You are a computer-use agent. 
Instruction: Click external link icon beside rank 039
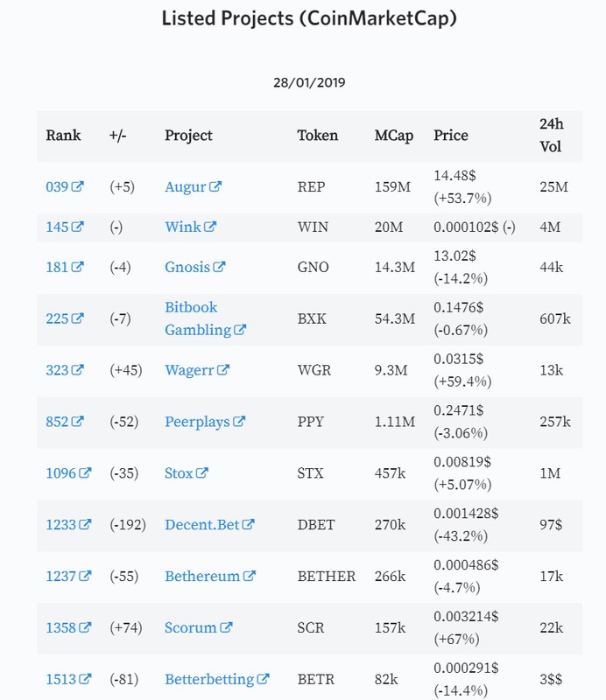click(77, 186)
